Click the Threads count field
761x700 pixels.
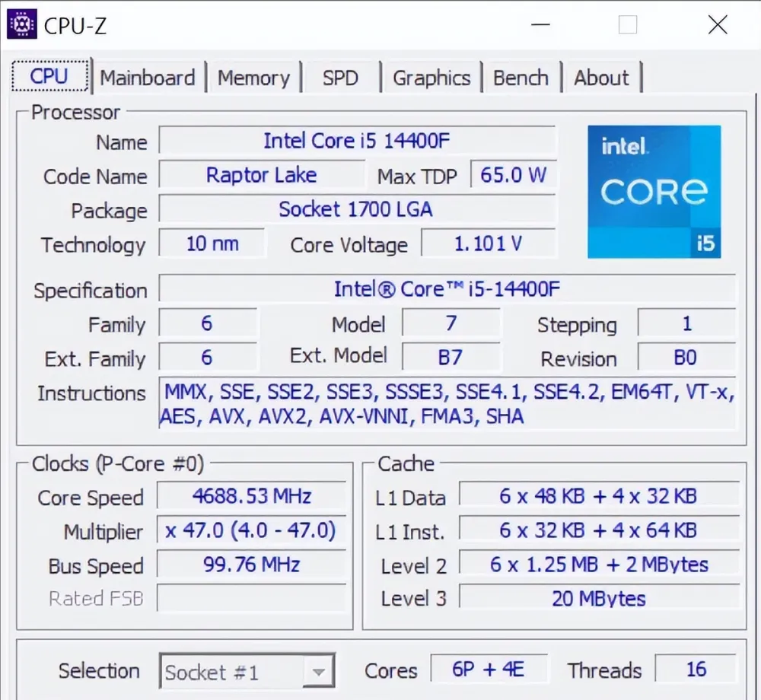coord(696,669)
